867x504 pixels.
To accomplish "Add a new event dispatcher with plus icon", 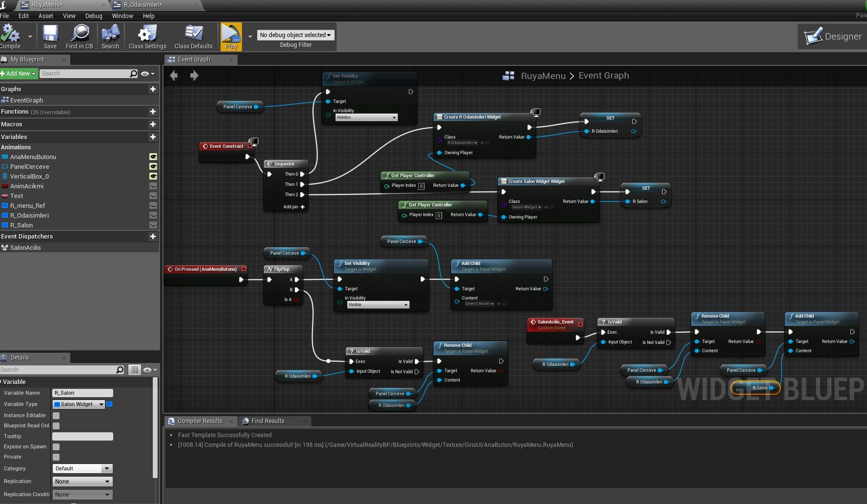I will pos(153,237).
